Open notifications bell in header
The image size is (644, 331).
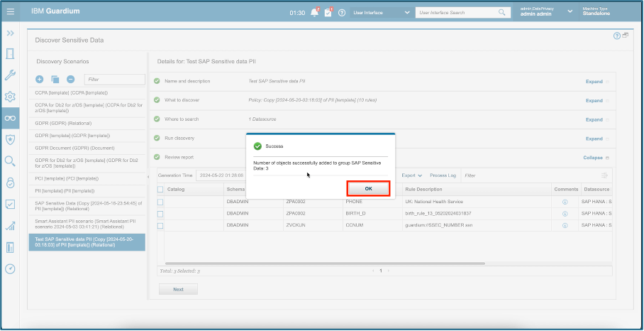315,12
